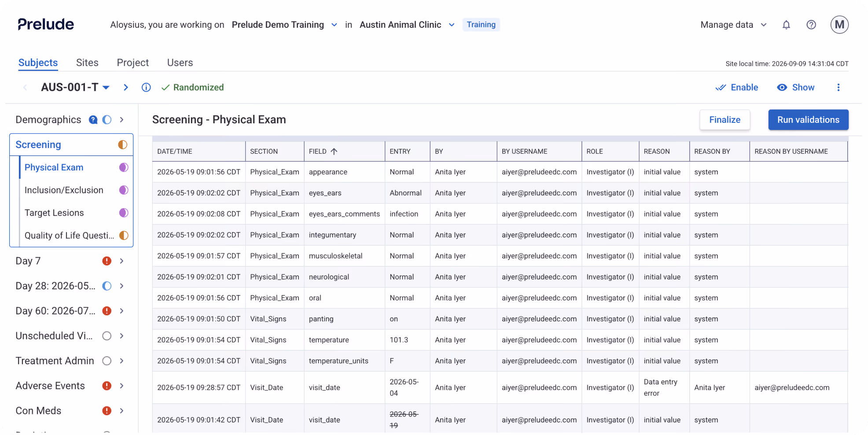Click the Screening half-complete status icon
The height and width of the screenshot is (435, 868).
[x=122, y=144]
